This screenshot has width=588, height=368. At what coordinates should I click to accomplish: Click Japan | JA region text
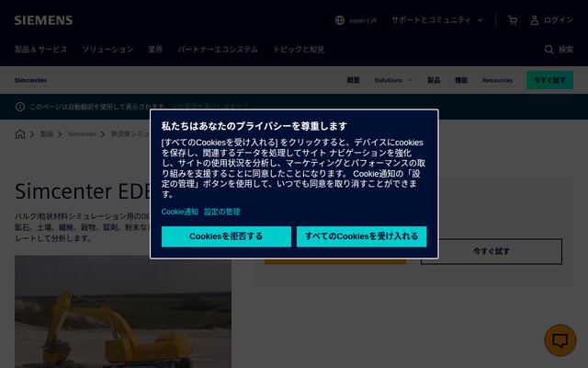point(363,20)
